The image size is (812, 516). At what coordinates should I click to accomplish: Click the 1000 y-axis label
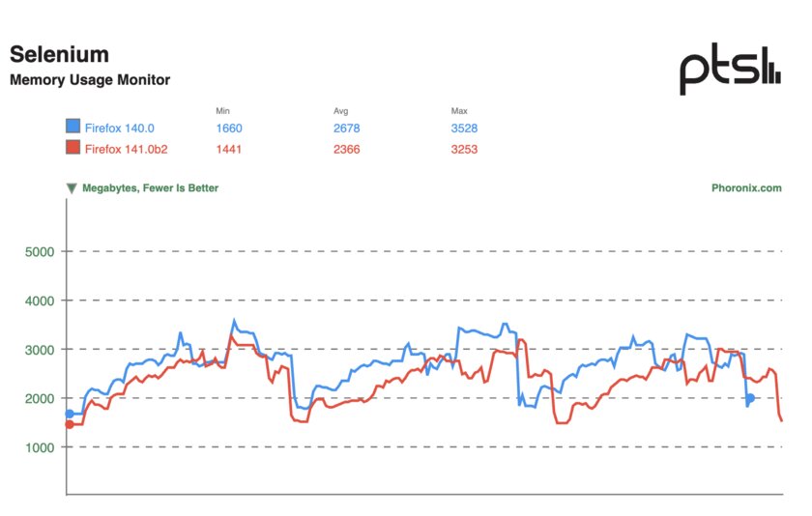tap(40, 447)
